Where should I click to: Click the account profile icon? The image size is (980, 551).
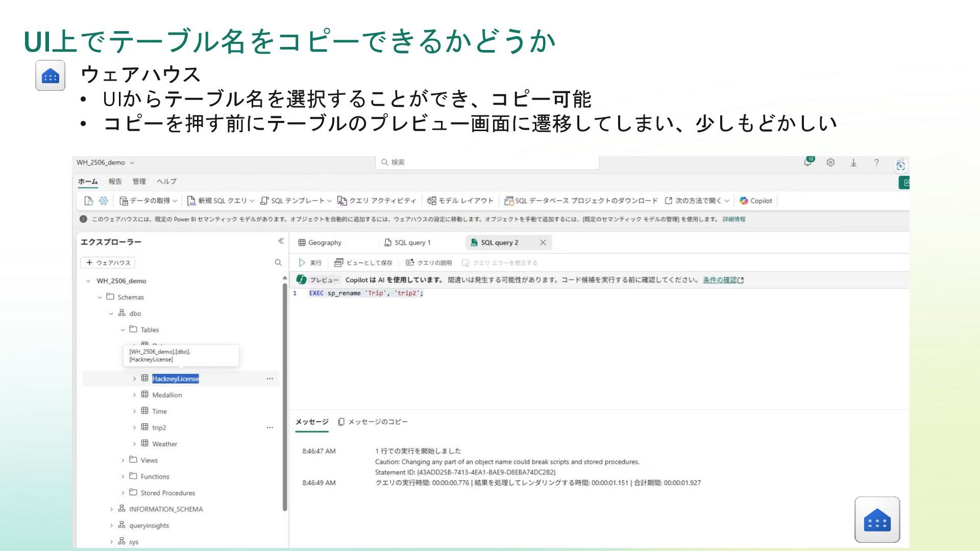click(x=900, y=165)
